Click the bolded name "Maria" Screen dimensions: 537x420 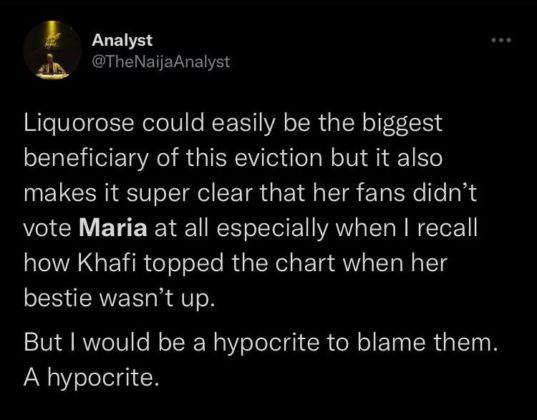113,227
